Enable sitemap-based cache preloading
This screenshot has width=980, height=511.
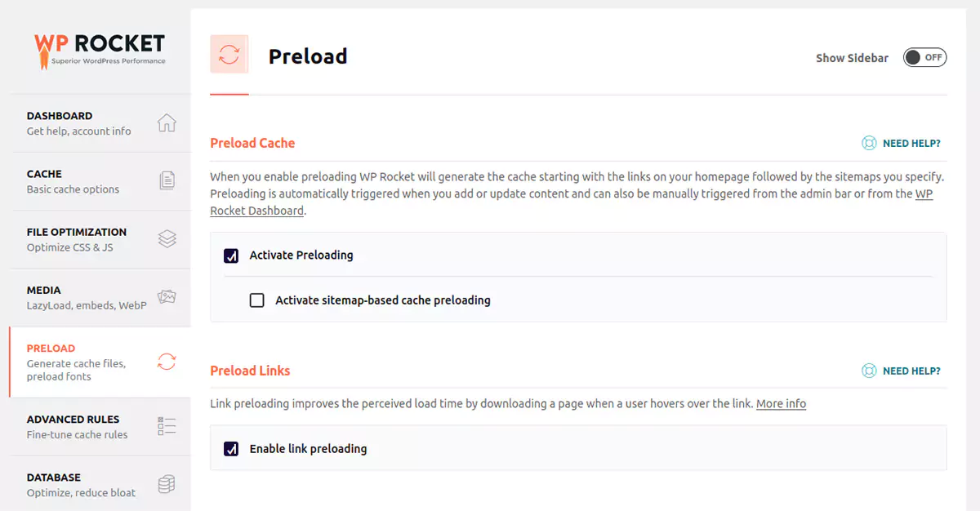pyautogui.click(x=257, y=300)
